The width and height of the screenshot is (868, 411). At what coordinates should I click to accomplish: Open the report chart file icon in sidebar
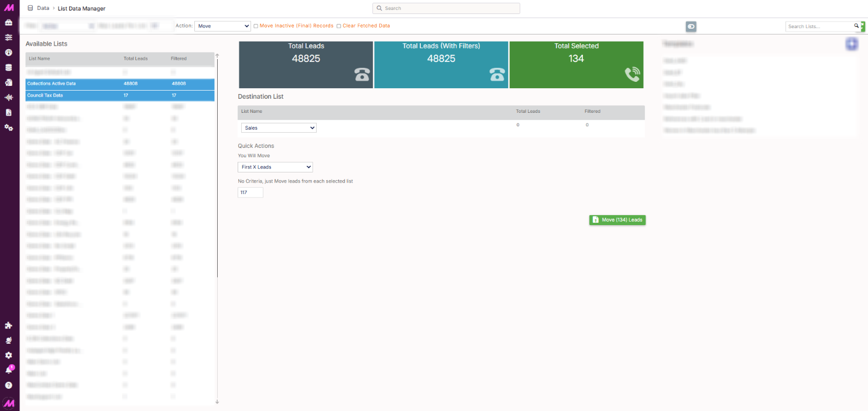[x=9, y=112]
